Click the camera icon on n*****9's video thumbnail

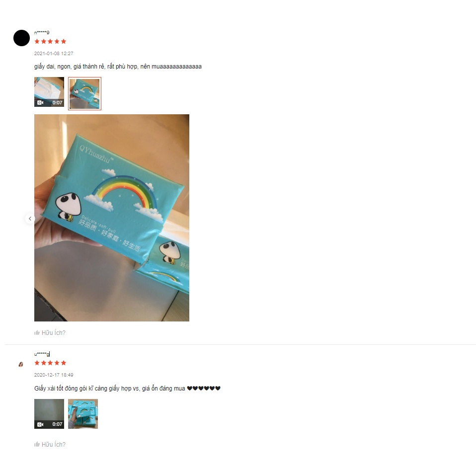(40, 103)
